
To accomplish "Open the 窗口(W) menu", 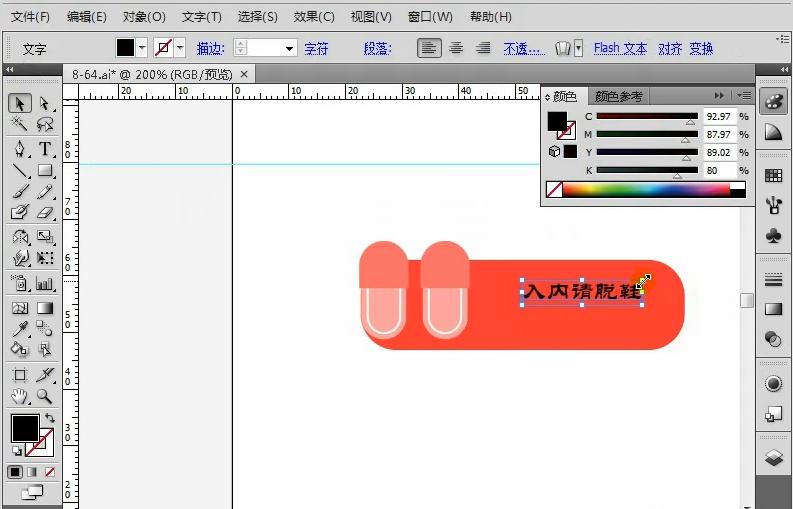I will pos(430,17).
